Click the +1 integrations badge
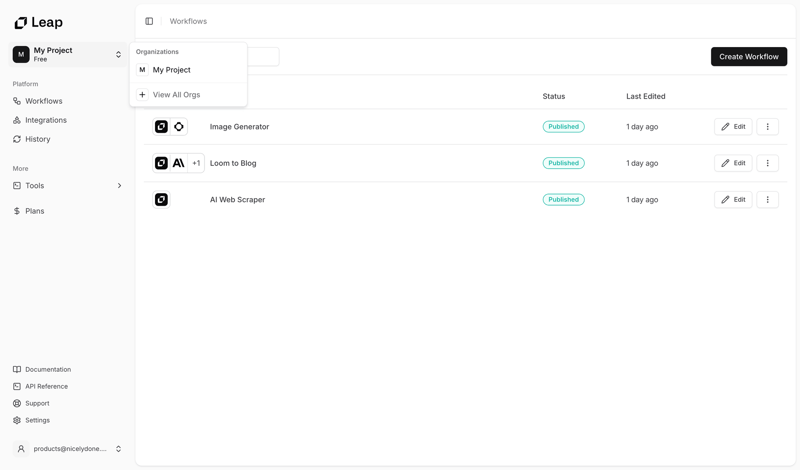 196,163
